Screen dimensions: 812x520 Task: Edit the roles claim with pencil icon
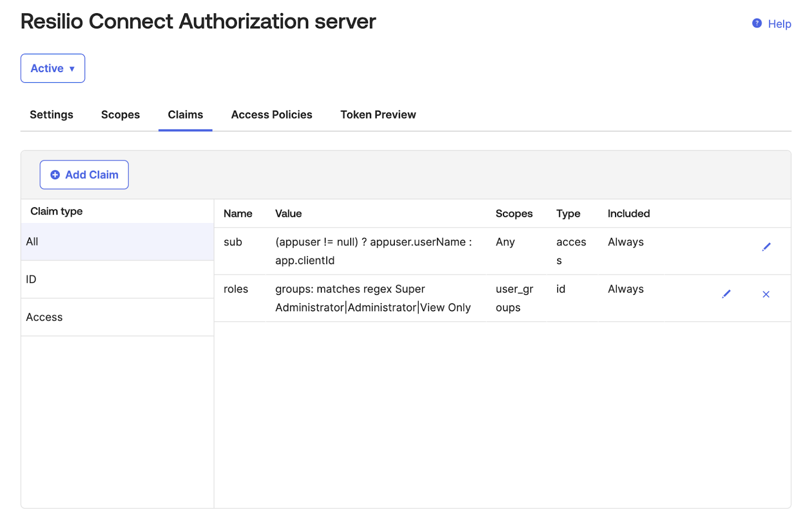click(726, 294)
